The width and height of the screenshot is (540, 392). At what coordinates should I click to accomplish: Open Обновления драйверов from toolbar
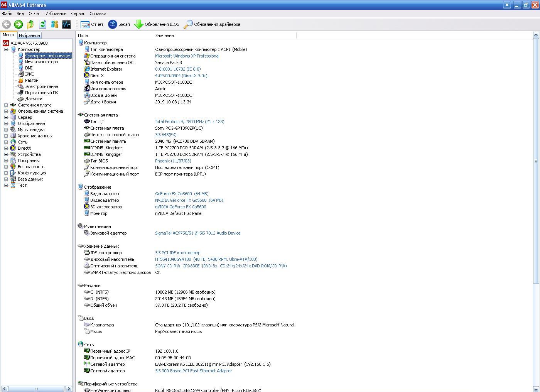pyautogui.click(x=212, y=24)
